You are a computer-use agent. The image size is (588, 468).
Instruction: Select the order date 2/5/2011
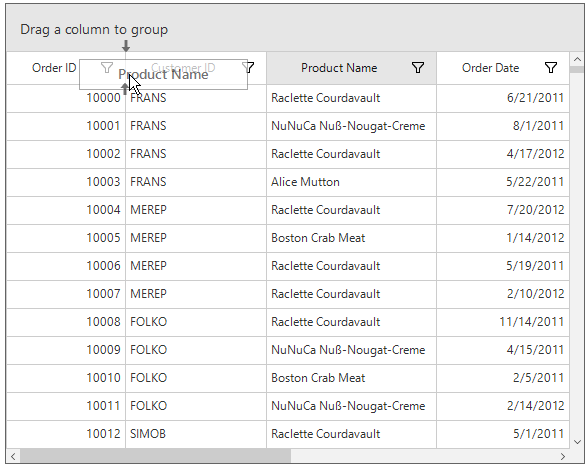pyautogui.click(x=503, y=378)
